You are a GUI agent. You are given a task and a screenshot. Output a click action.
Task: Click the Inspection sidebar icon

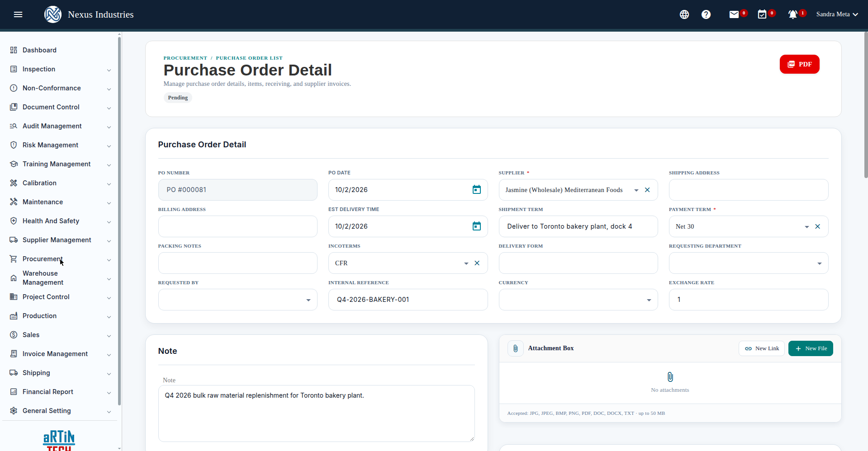14,69
